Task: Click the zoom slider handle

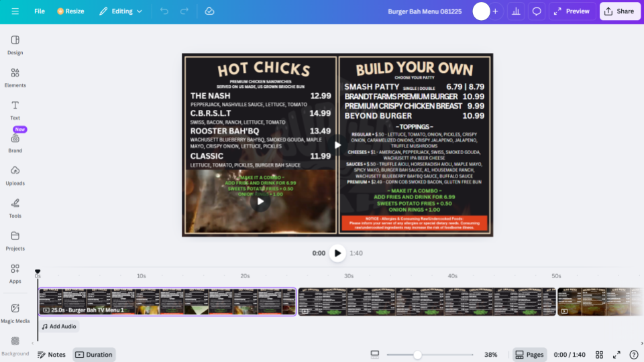Action: [x=417, y=355]
